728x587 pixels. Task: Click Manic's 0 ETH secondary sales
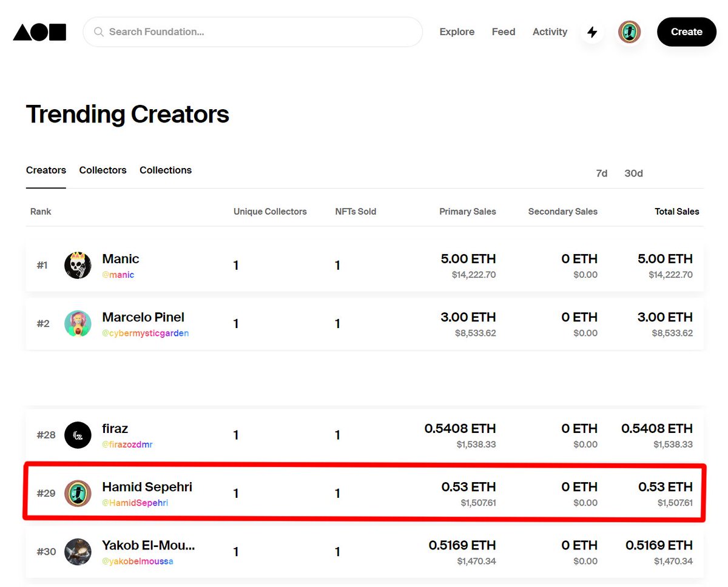579,259
